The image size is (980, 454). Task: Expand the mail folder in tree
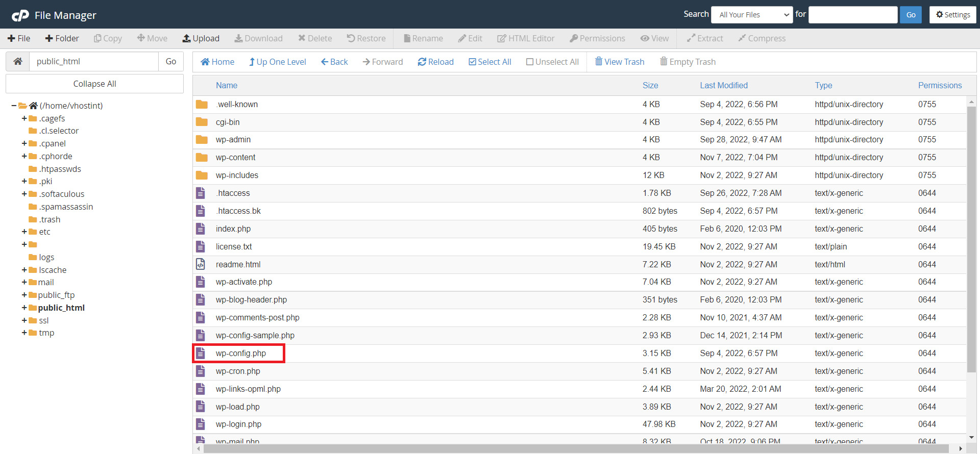pos(24,282)
